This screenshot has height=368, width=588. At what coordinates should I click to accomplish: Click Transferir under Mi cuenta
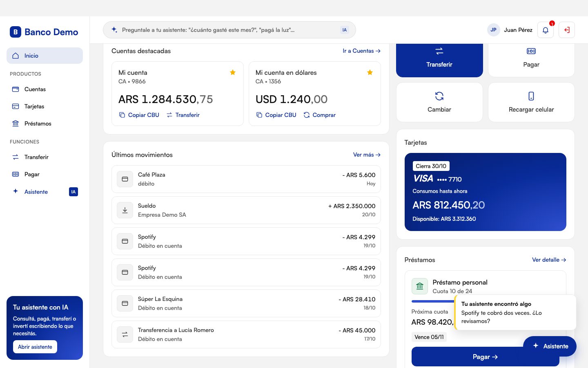183,115
